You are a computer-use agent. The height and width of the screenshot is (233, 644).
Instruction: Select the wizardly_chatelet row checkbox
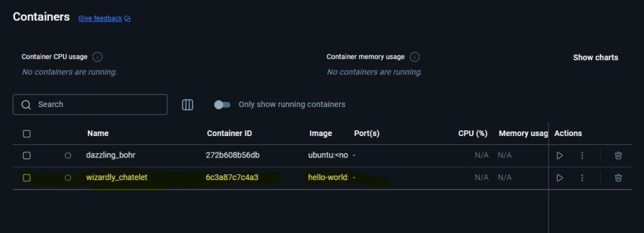26,178
